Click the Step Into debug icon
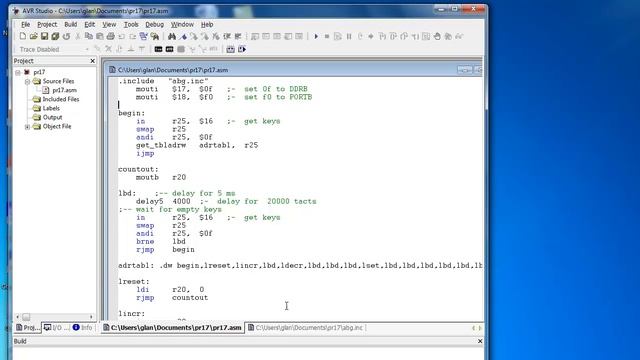The height and width of the screenshot is (360, 640). [x=382, y=36]
